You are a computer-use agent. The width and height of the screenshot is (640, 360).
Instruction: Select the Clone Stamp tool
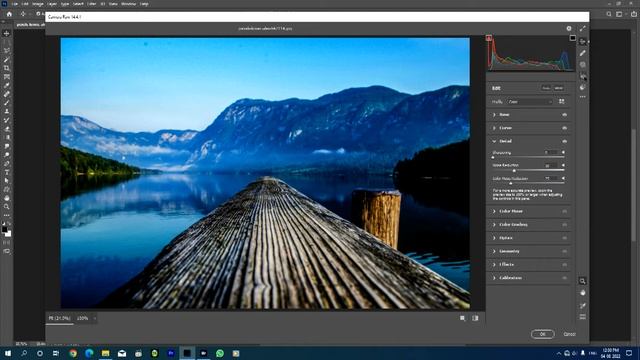pos(7,111)
